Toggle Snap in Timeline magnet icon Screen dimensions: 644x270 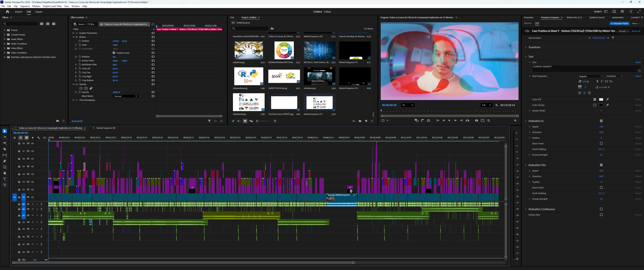(x=20, y=138)
